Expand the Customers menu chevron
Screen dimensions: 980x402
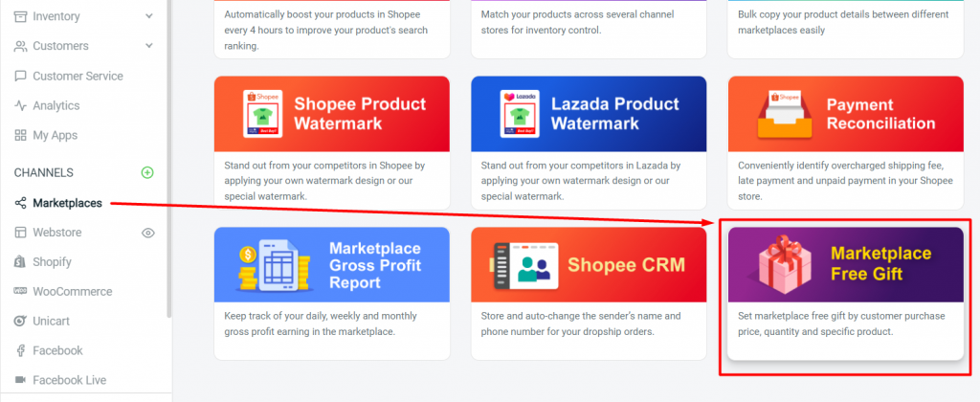coord(148,46)
